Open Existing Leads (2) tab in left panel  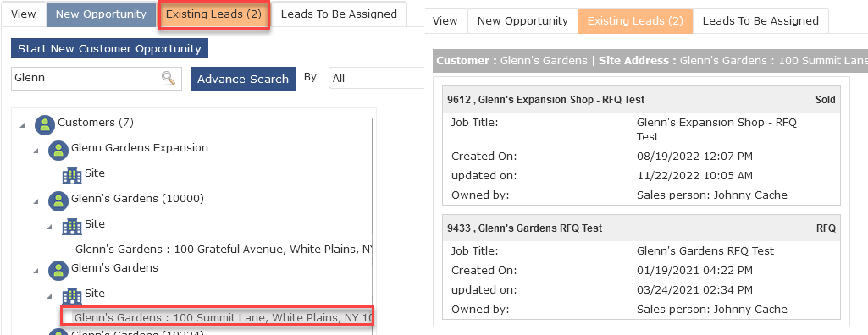213,15
